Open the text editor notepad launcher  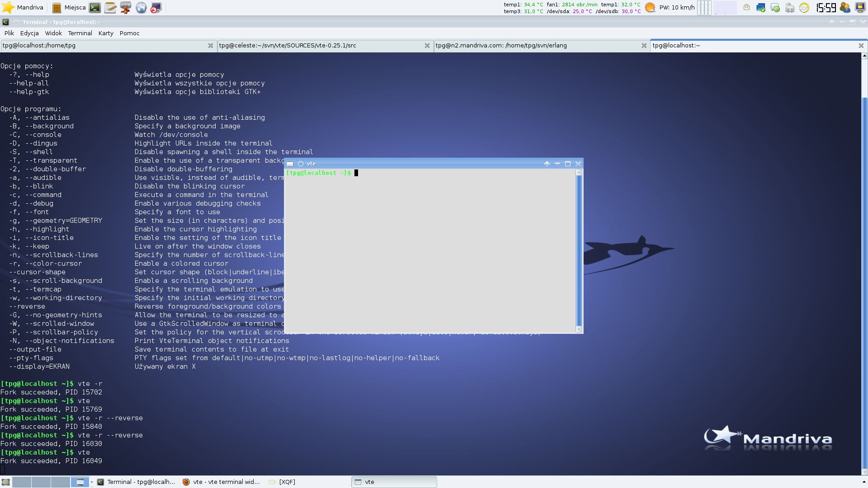[110, 7]
